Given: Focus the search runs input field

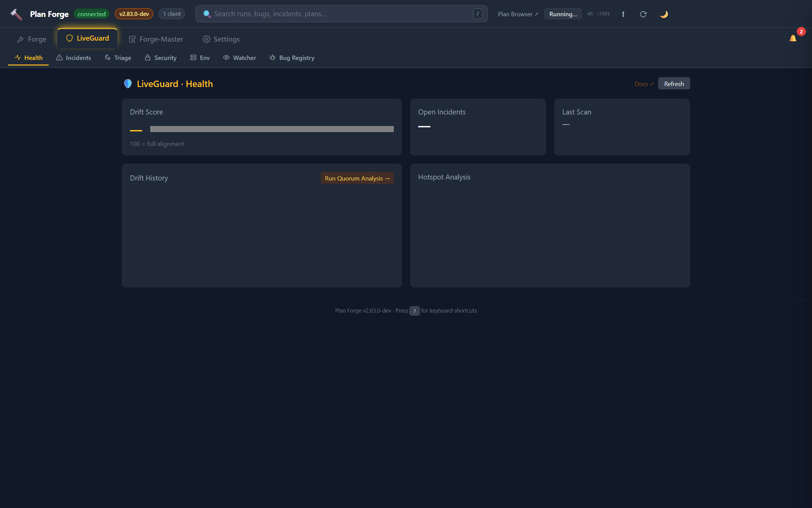Looking at the screenshot, I should tap(341, 14).
